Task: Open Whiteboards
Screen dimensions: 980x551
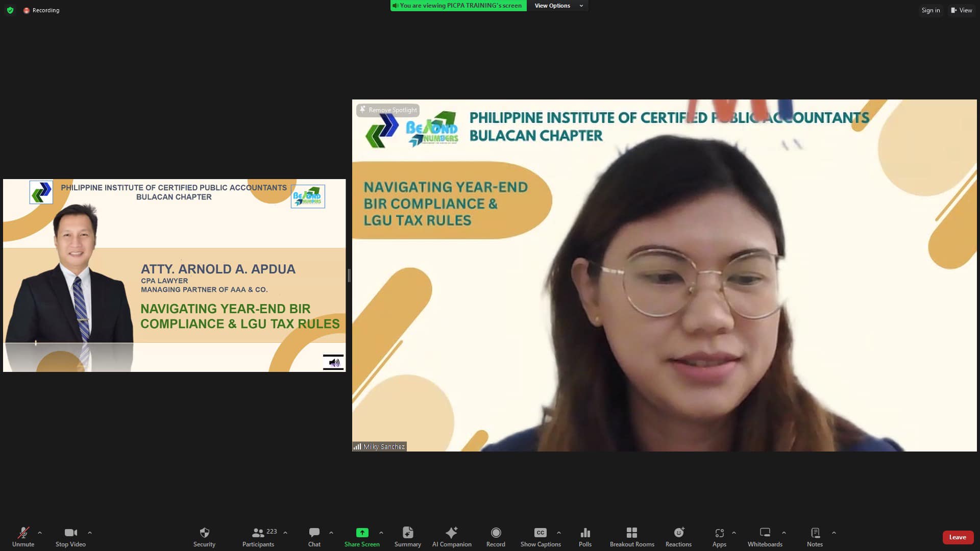Action: [765, 537]
